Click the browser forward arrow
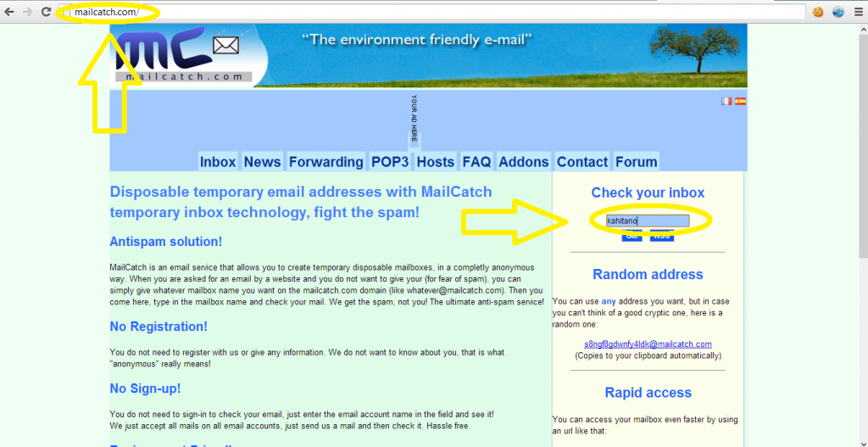The image size is (868, 447). pos(27,13)
